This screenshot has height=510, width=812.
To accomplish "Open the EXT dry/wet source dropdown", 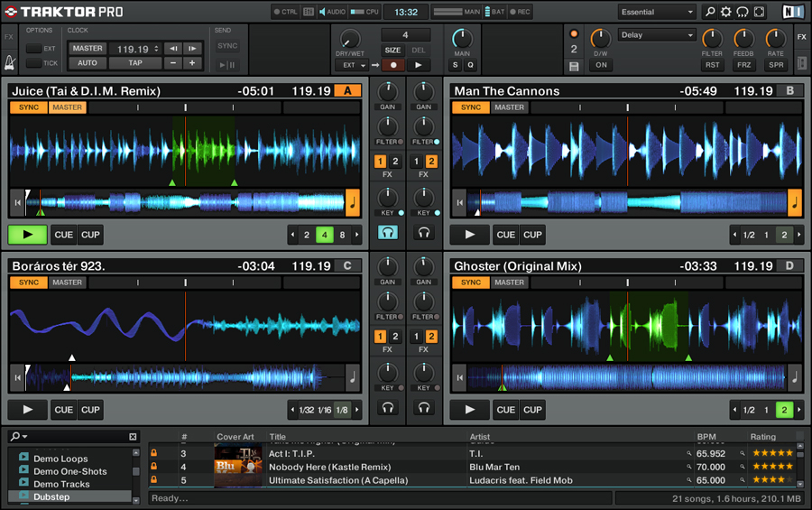I will pos(350,65).
